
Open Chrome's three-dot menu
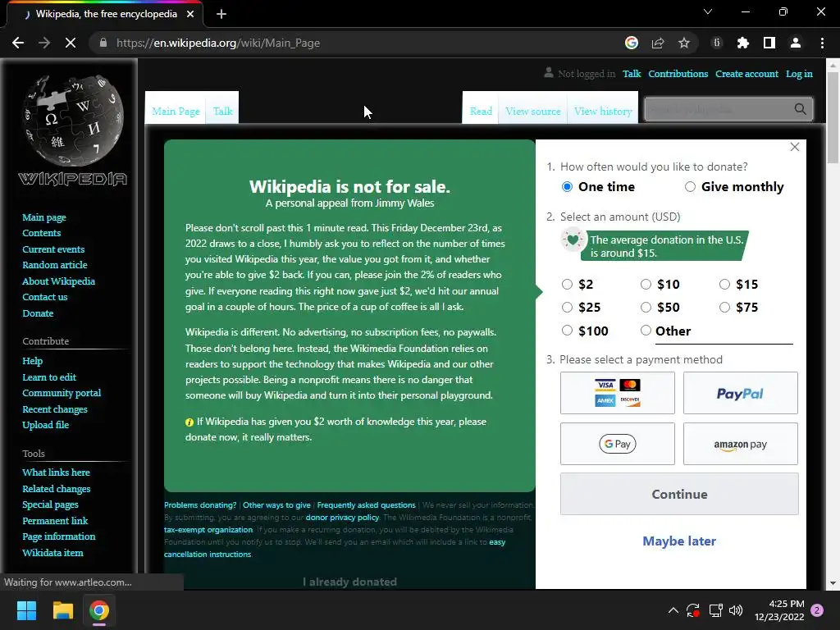(x=822, y=43)
